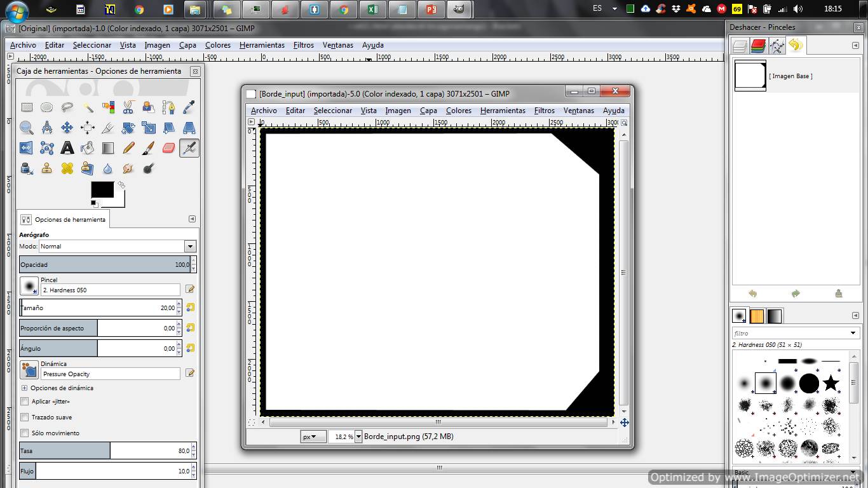Adjust the Tasa slider

tap(104, 451)
